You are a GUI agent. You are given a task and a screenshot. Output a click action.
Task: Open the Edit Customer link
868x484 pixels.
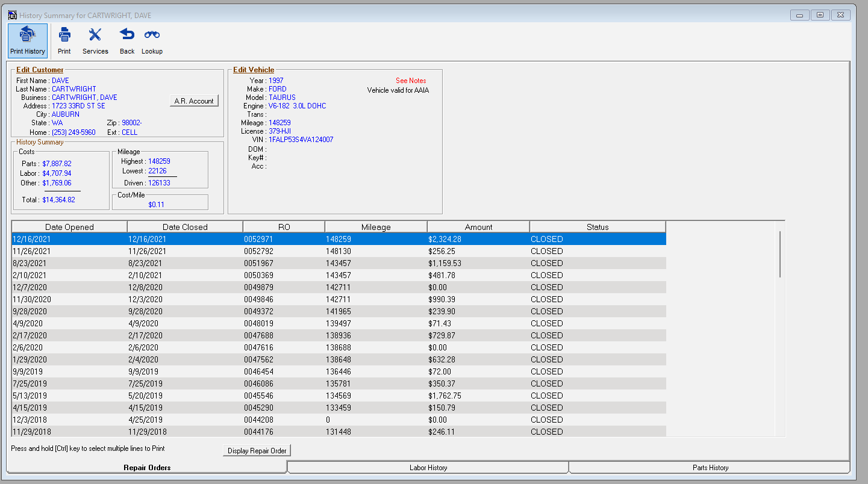(x=40, y=70)
